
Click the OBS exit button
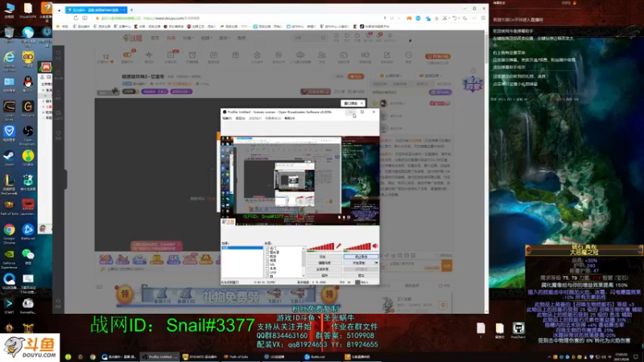pyautogui.click(x=361, y=275)
